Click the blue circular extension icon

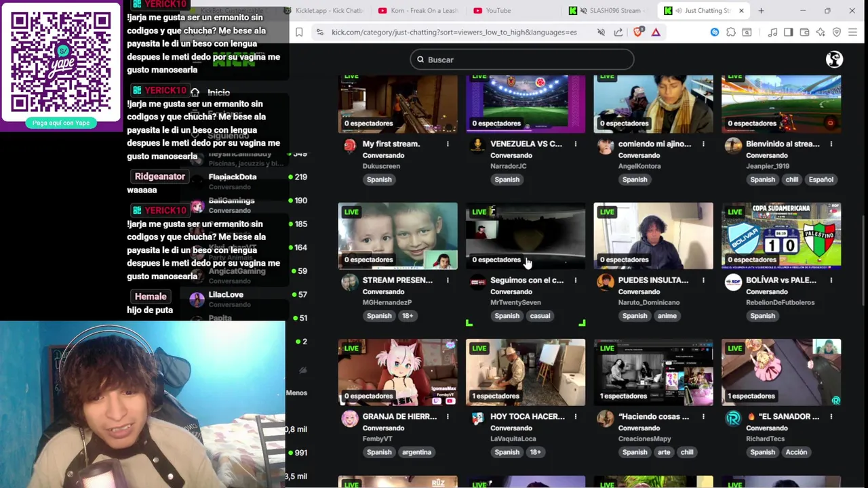click(x=715, y=32)
